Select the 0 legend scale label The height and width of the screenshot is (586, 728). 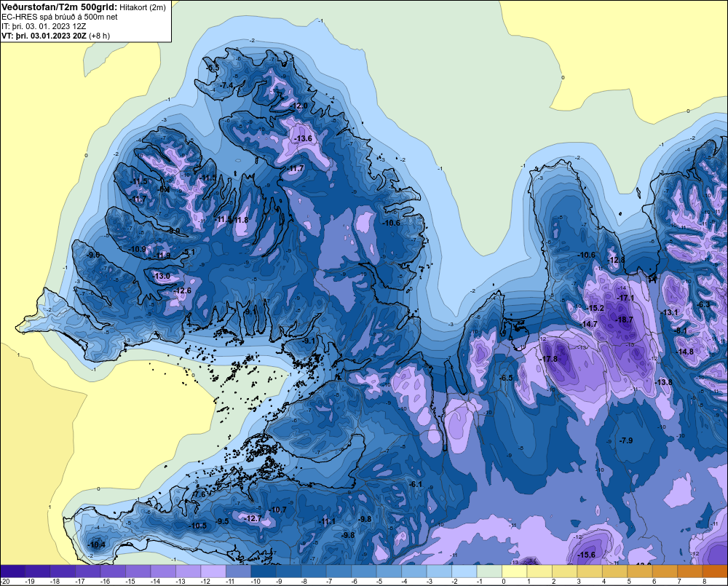pyautogui.click(x=503, y=582)
